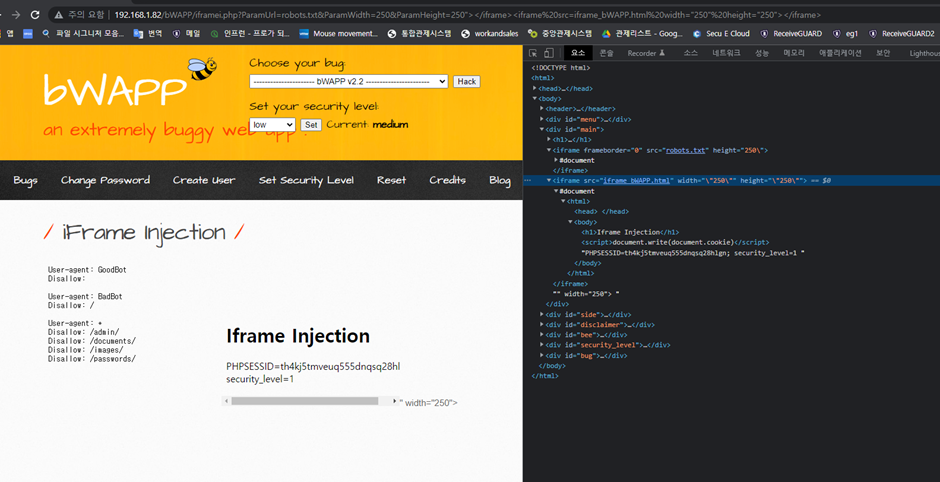The height and width of the screenshot is (482, 940).
Task: Switch to the 요소 (Elements) DevTools tab
Action: (578, 53)
